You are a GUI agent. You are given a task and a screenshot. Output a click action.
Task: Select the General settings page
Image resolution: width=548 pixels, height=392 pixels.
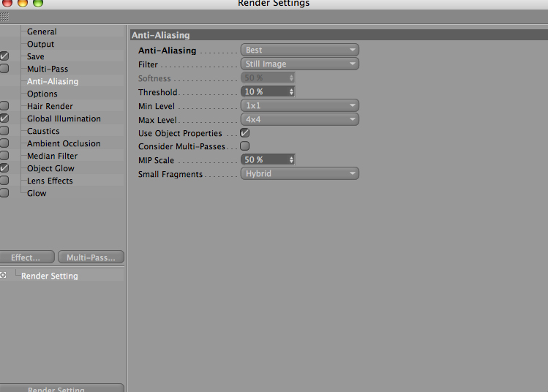(x=42, y=31)
